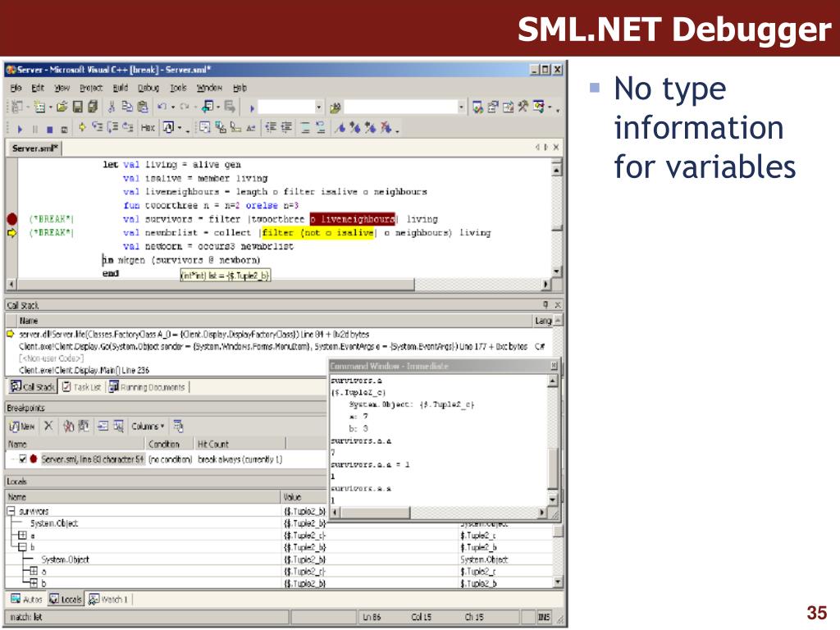
Task: Click the Condition column header
Action: point(169,444)
